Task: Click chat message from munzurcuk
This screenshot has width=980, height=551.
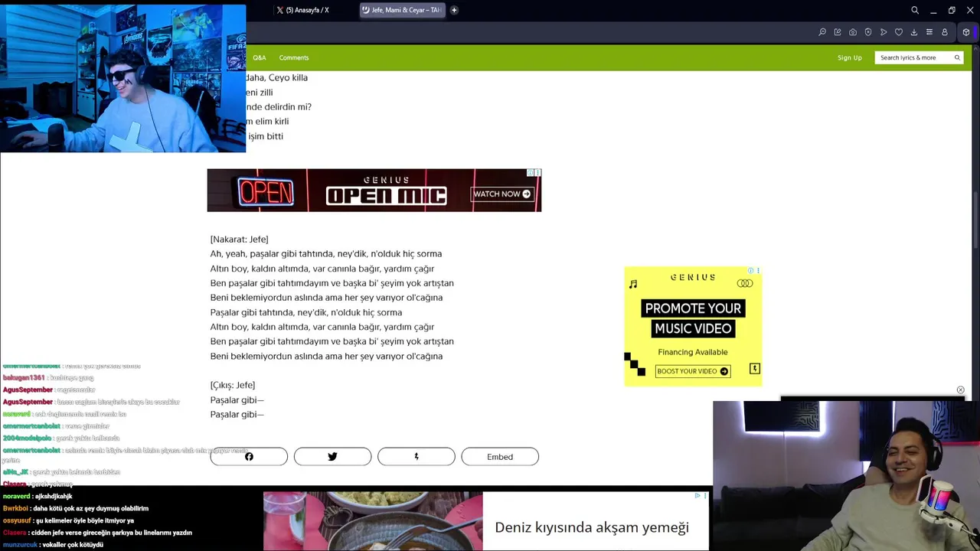Action: 53,545
